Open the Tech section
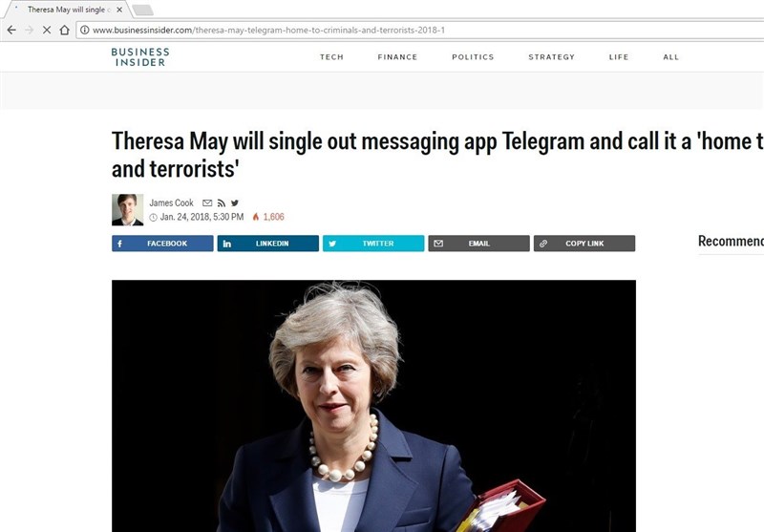764x532 pixels. coord(331,57)
